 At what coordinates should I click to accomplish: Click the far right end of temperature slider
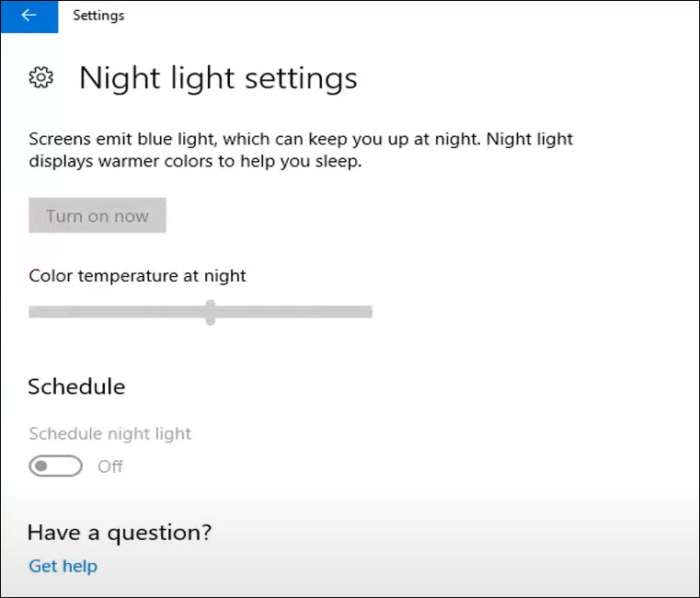[x=369, y=312]
